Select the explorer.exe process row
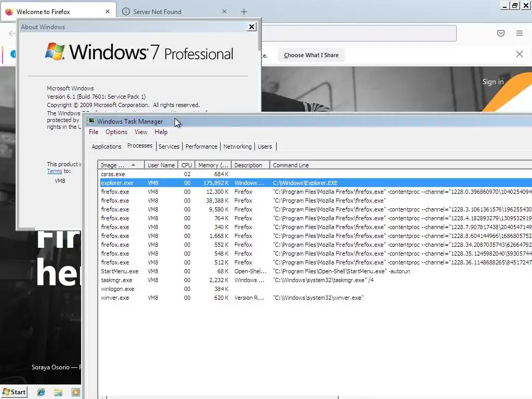The image size is (532, 399). 315,183
